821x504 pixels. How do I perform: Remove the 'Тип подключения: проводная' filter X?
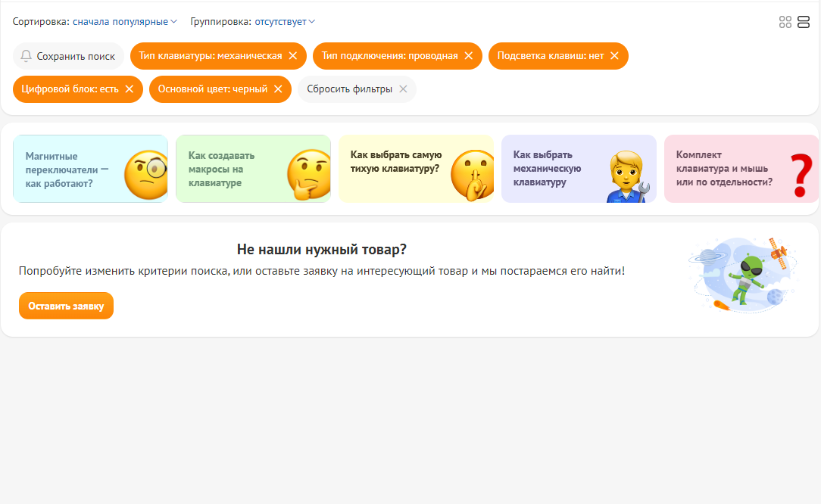469,56
